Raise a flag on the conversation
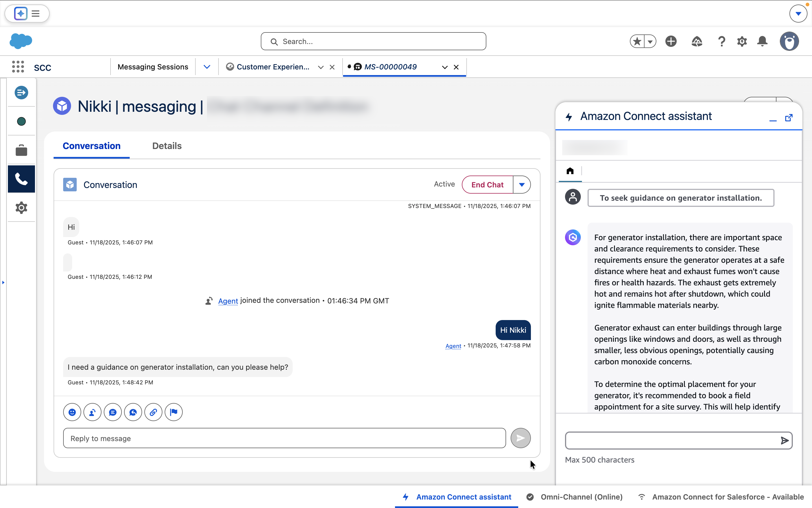 174,412
